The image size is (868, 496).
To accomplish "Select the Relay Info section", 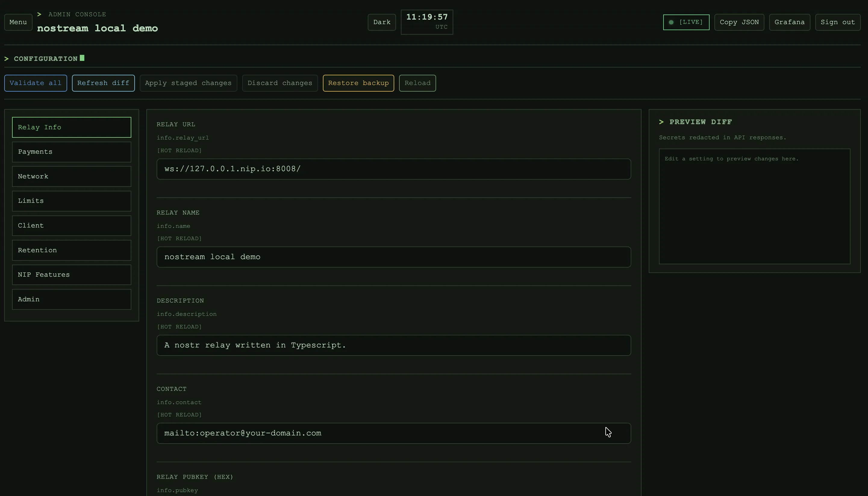I will 71,127.
